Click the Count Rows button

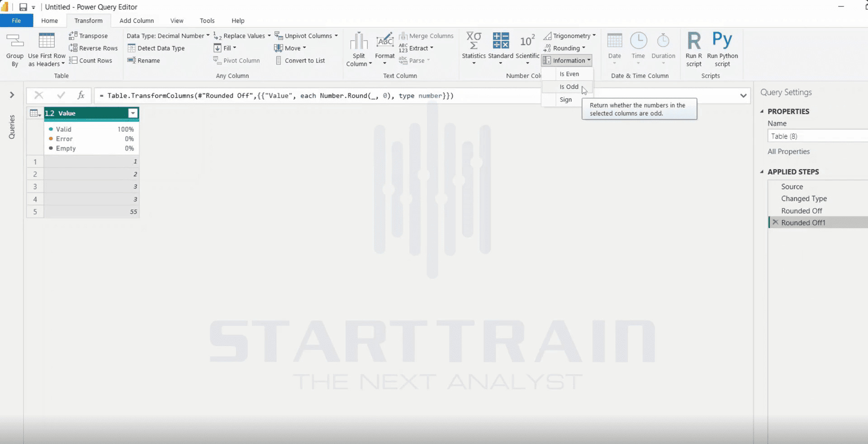(90, 60)
